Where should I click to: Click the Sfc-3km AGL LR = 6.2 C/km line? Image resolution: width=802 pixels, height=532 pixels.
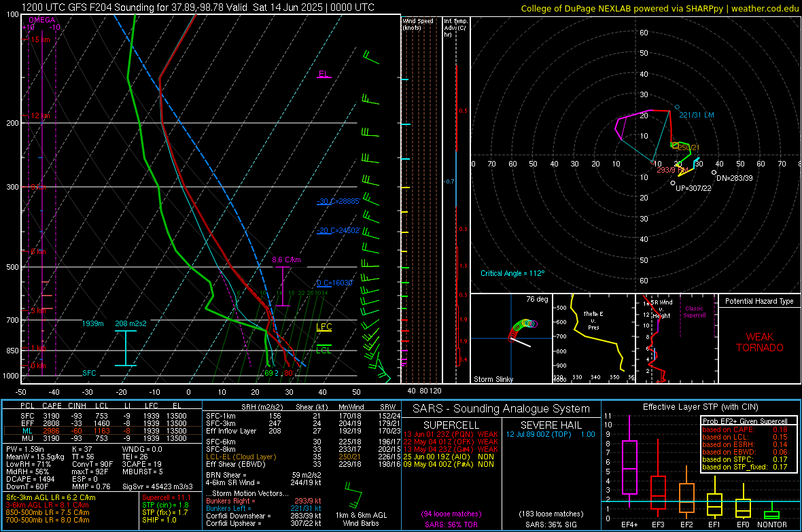(51, 498)
